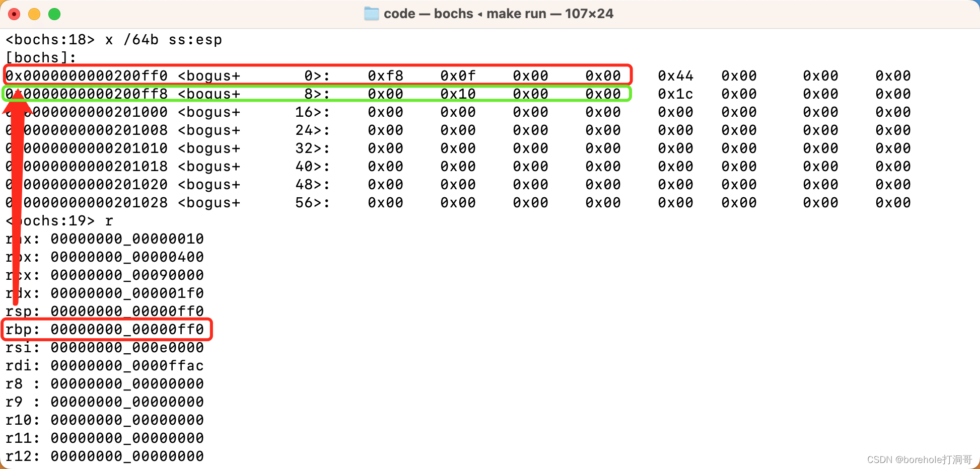The image size is (980, 469).
Task: Click the 0xf8 byte value
Action: [385, 76]
